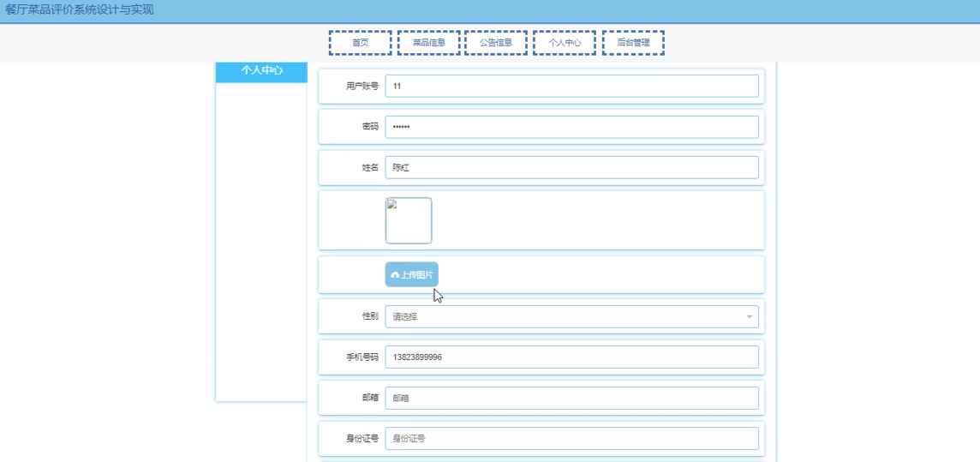The width and height of the screenshot is (980, 462).
Task: Click the 上传图片 upload button
Action: click(x=412, y=274)
